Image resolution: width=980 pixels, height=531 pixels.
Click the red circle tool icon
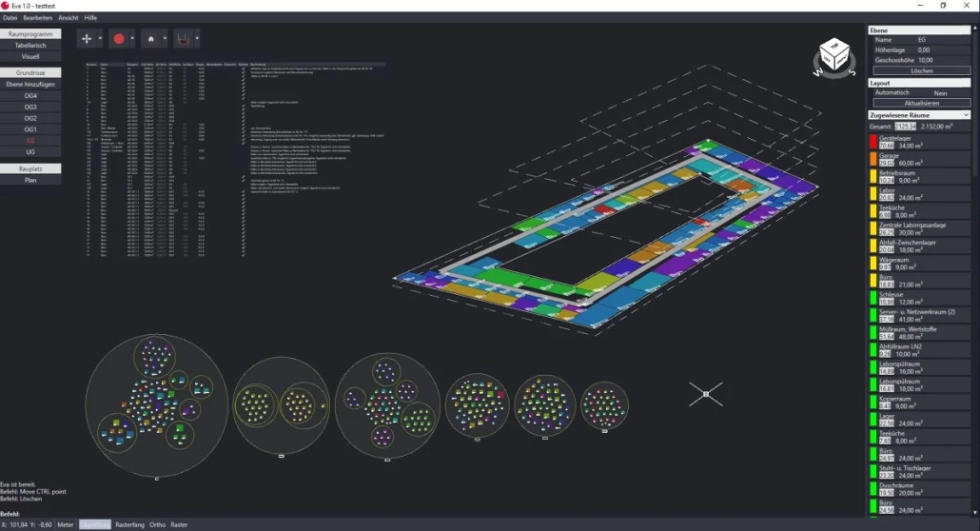pyautogui.click(x=119, y=39)
